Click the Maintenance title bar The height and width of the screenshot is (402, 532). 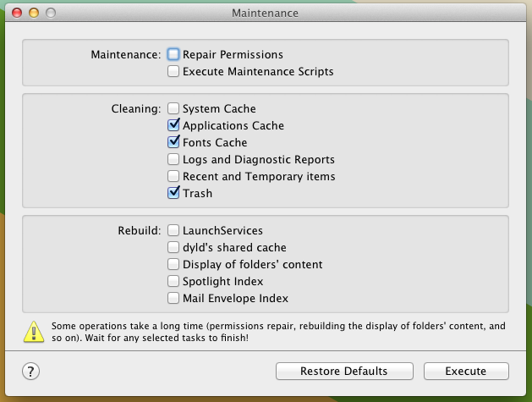coord(265,13)
